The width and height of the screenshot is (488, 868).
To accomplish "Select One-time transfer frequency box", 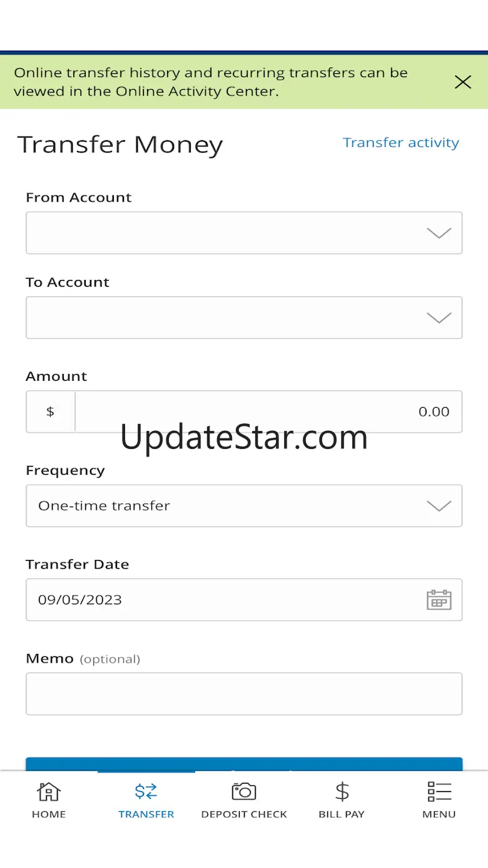I will point(244,505).
